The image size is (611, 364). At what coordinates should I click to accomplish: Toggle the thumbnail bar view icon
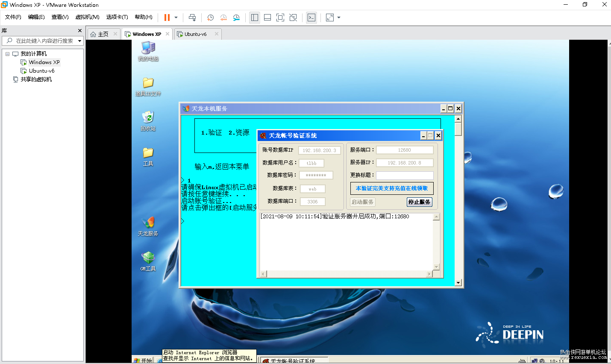pos(267,18)
